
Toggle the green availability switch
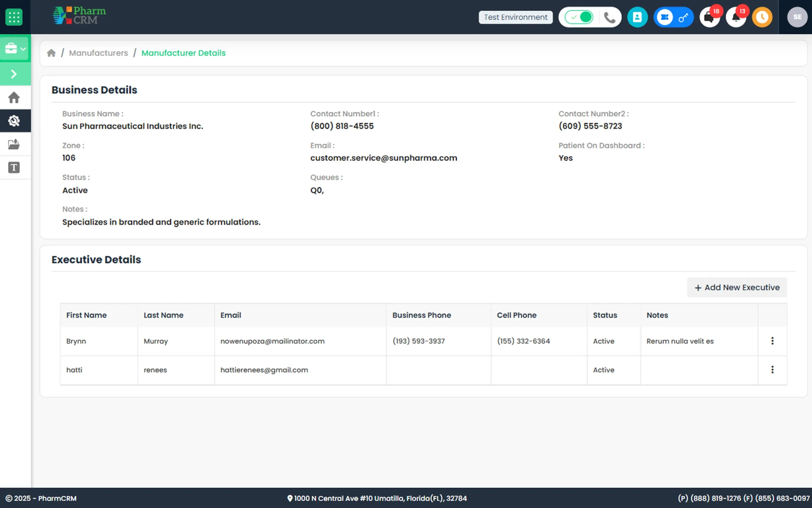(579, 17)
